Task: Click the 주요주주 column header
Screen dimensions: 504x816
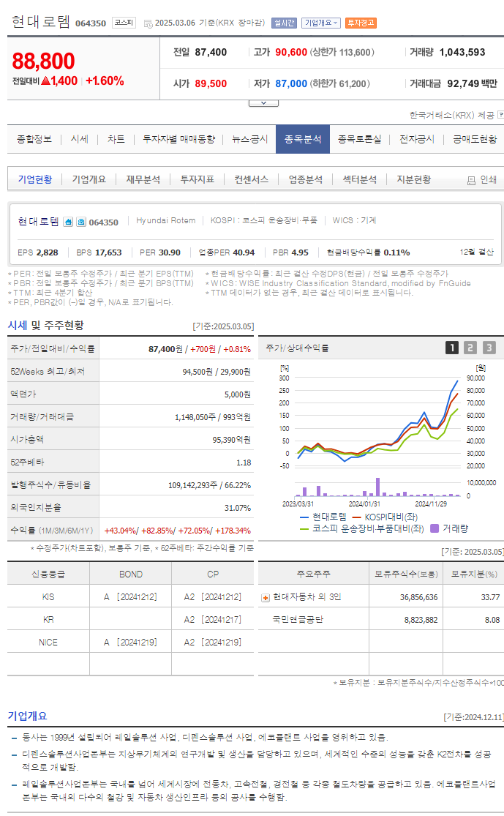Action: click(x=313, y=574)
